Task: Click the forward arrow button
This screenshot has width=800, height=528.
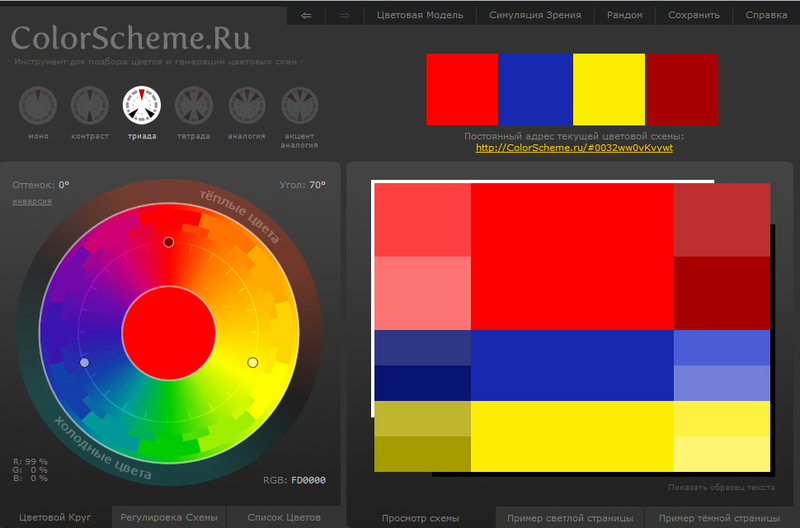Action: coord(345,15)
